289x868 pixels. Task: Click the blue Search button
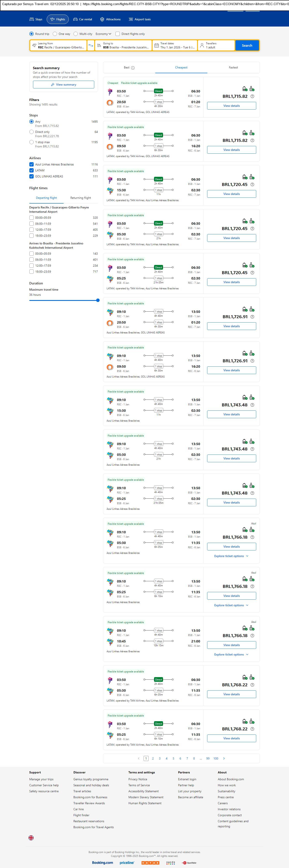(247, 46)
